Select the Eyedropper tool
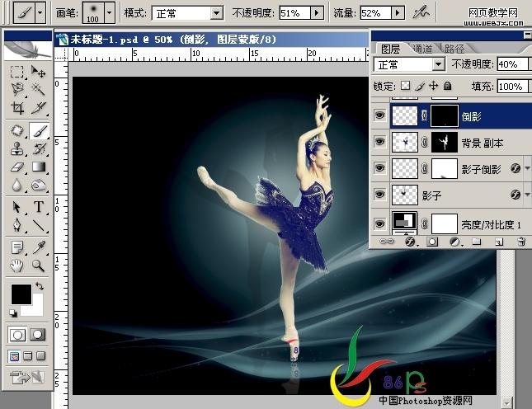This screenshot has height=409, width=532. click(x=38, y=247)
